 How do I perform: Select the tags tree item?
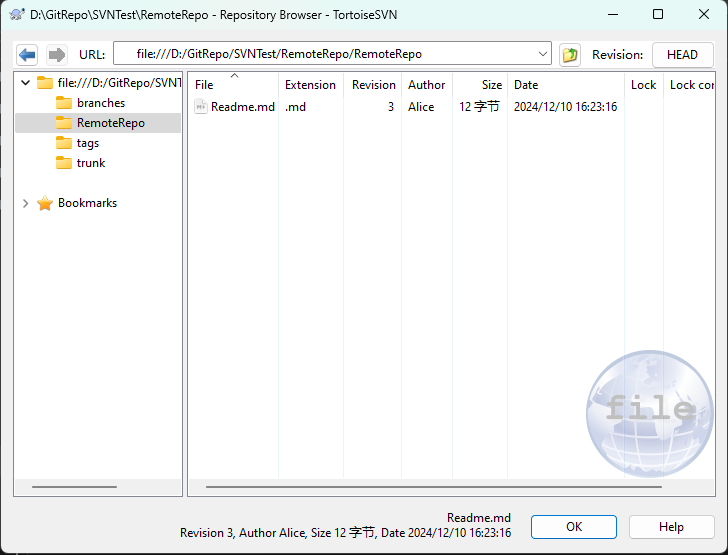pyautogui.click(x=88, y=143)
